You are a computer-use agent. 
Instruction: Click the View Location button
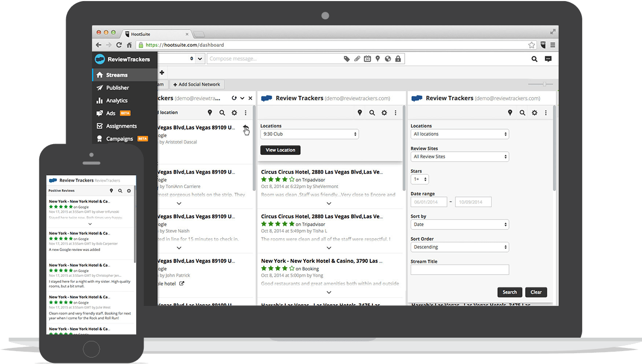[280, 150]
